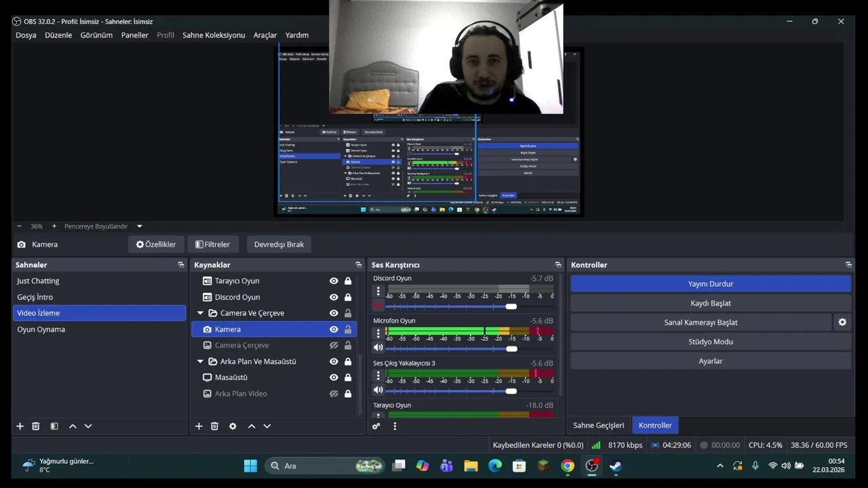Move scene down in Sahneler panel
The image size is (868, 488).
coord(88,426)
